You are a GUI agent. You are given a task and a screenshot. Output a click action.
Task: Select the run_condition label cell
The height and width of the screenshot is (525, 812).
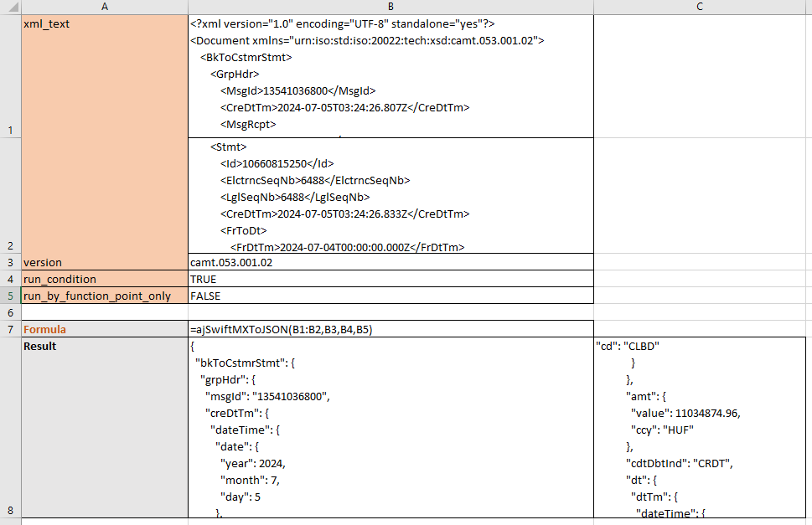[x=104, y=279]
